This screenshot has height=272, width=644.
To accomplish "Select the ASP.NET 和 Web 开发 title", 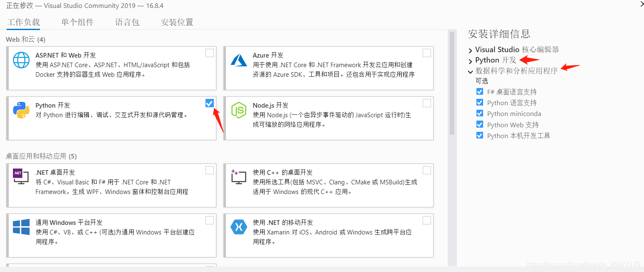I will [x=65, y=55].
